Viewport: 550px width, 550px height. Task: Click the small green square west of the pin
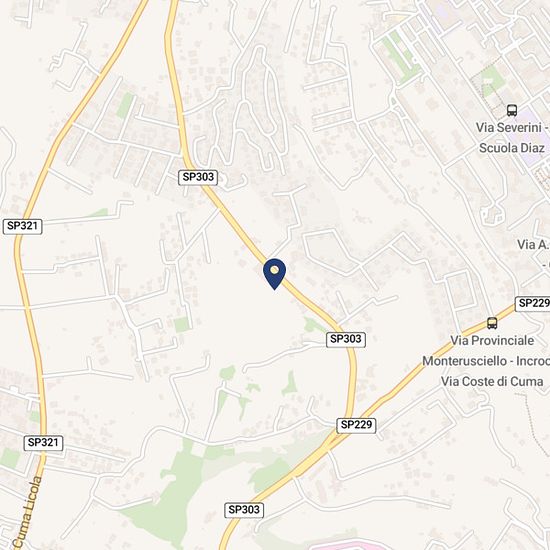coord(182,324)
